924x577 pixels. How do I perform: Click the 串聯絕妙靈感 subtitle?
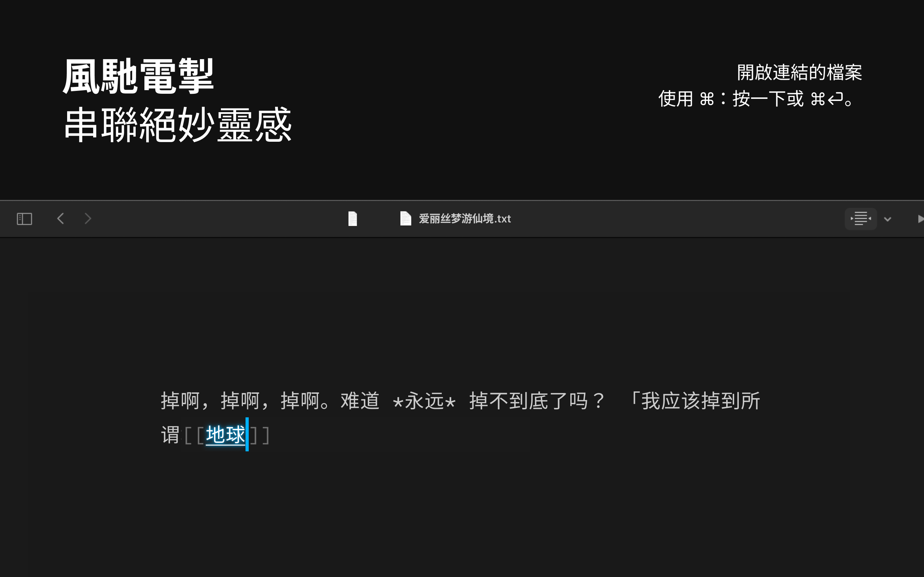(178, 124)
